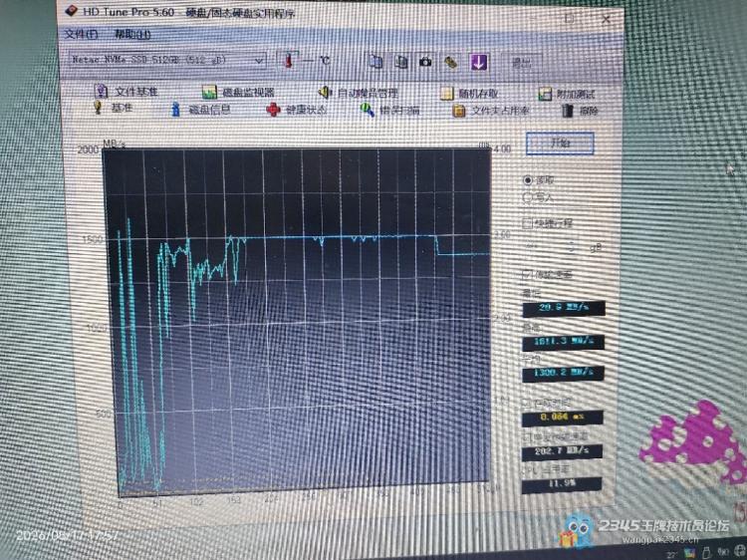
Task: Click the thermometer temperature icon
Action: 288,61
